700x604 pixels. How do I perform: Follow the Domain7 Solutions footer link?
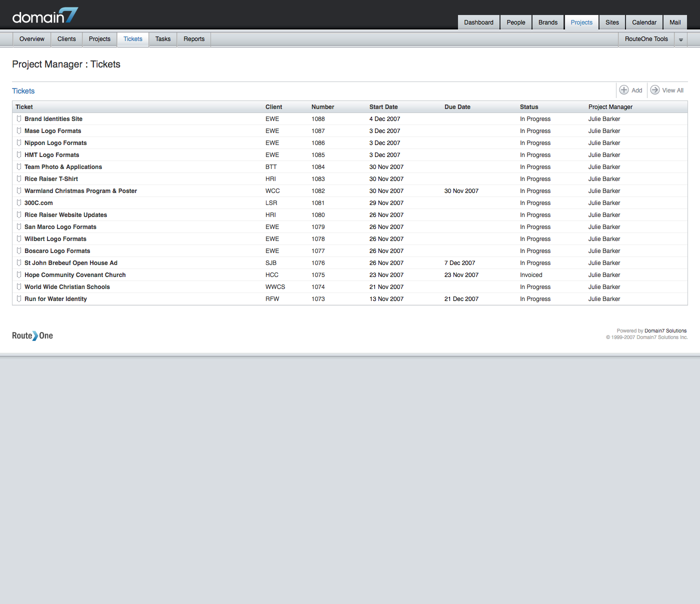tap(665, 331)
